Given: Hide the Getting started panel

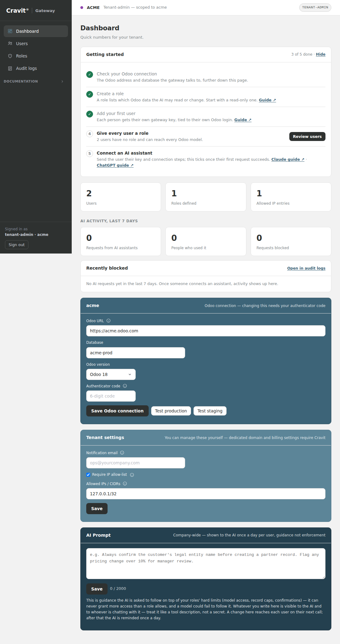Looking at the screenshot, I should pos(321,54).
